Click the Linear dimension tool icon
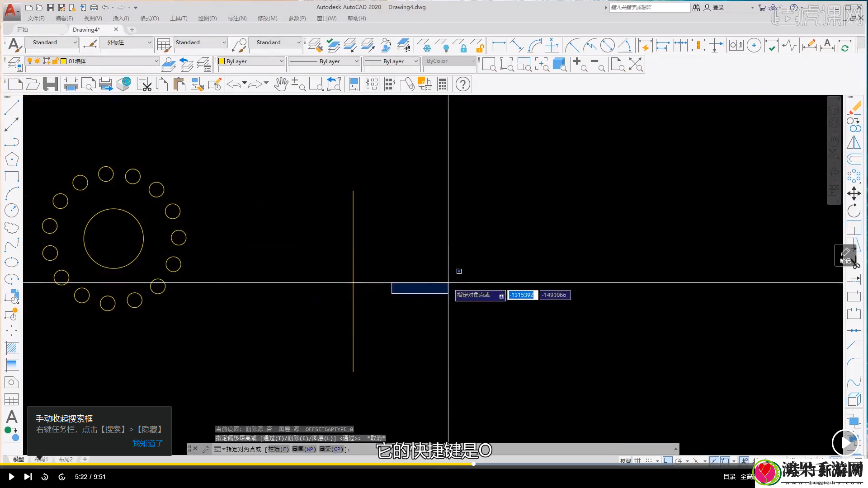Viewport: 868px width, 488px height. click(499, 45)
